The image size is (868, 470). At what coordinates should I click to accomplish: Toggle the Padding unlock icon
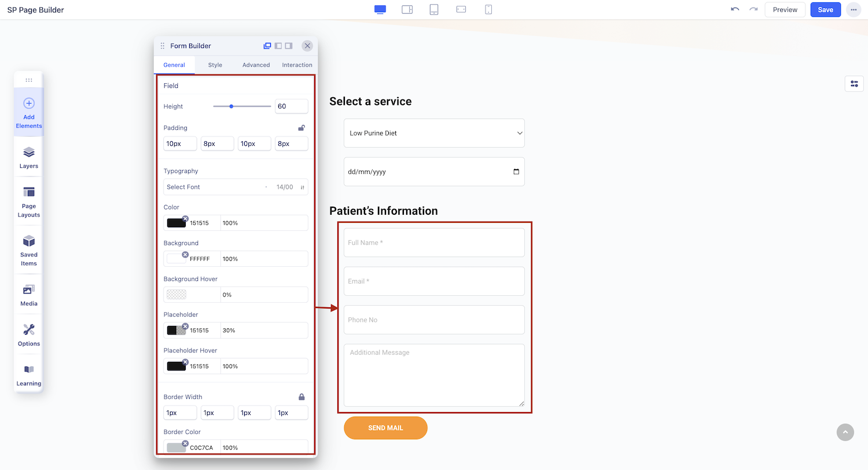pyautogui.click(x=301, y=128)
